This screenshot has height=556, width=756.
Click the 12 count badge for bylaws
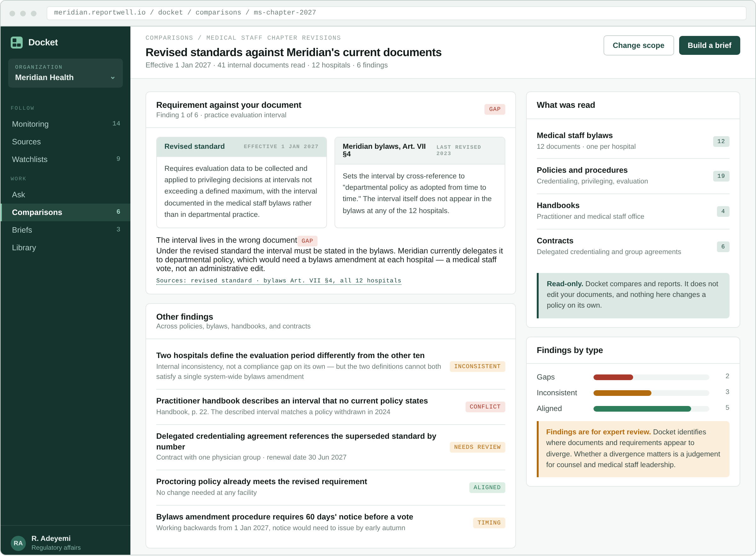721,141
